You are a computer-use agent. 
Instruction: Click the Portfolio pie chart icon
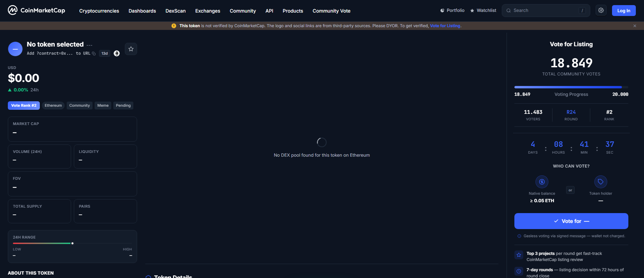pos(442,11)
